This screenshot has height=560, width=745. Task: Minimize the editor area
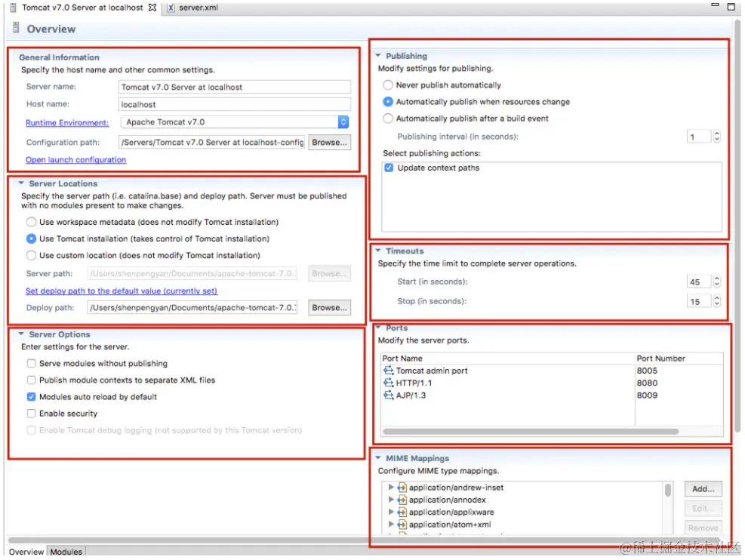(x=715, y=5)
